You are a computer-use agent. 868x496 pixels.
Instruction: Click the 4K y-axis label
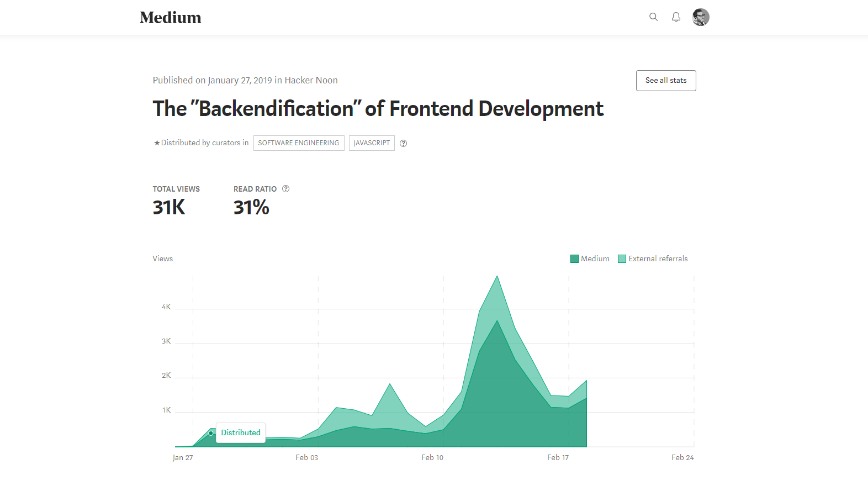pos(166,307)
